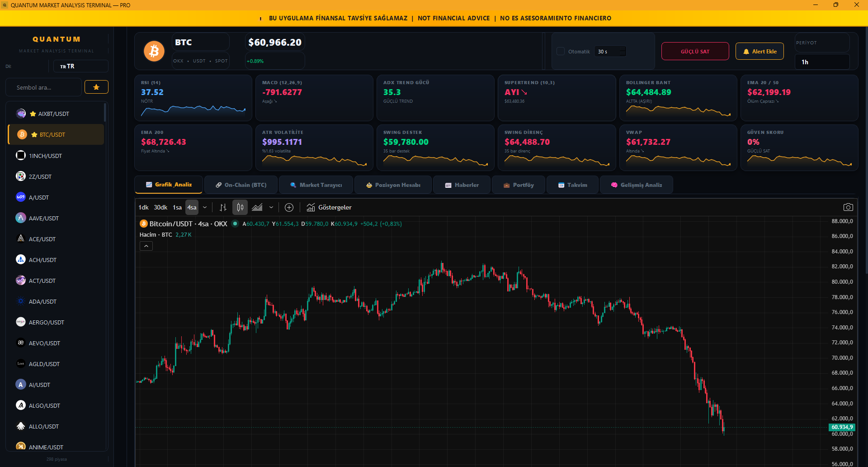The width and height of the screenshot is (868, 467).
Task: Click the AIXBT/USDT coin icon
Action: [x=21, y=114]
